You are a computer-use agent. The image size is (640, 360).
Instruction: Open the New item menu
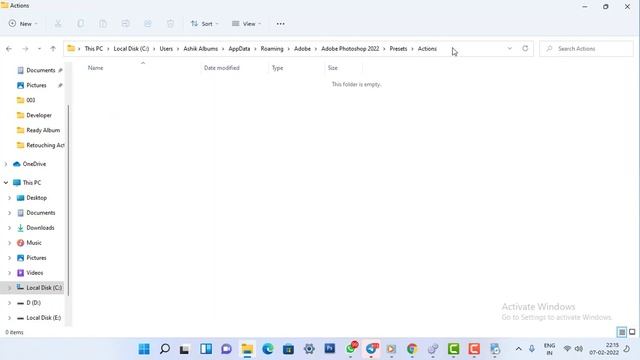(23, 24)
